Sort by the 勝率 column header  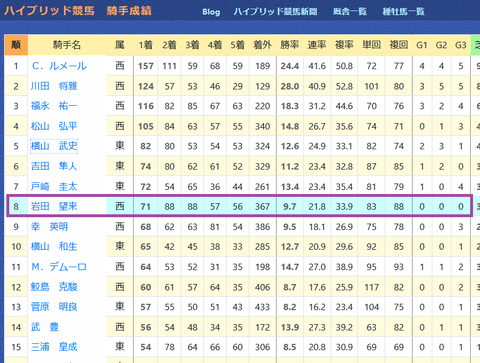pos(290,45)
